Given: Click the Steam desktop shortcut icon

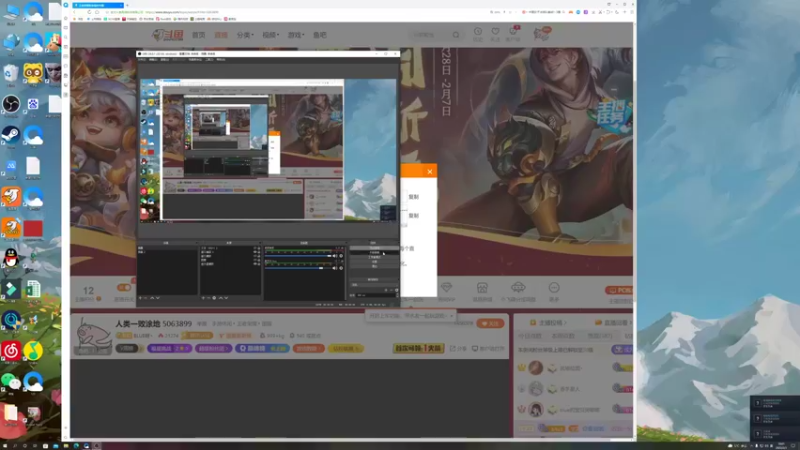Looking at the screenshot, I should click(11, 135).
